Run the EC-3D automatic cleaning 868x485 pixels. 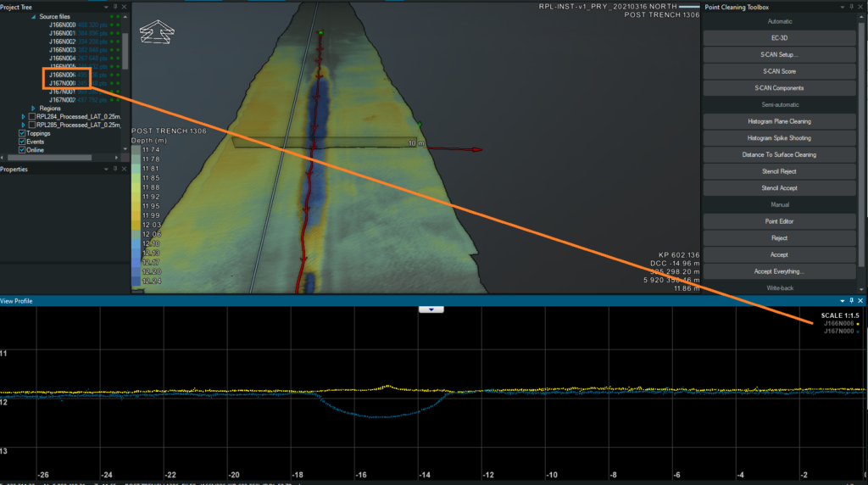[780, 38]
